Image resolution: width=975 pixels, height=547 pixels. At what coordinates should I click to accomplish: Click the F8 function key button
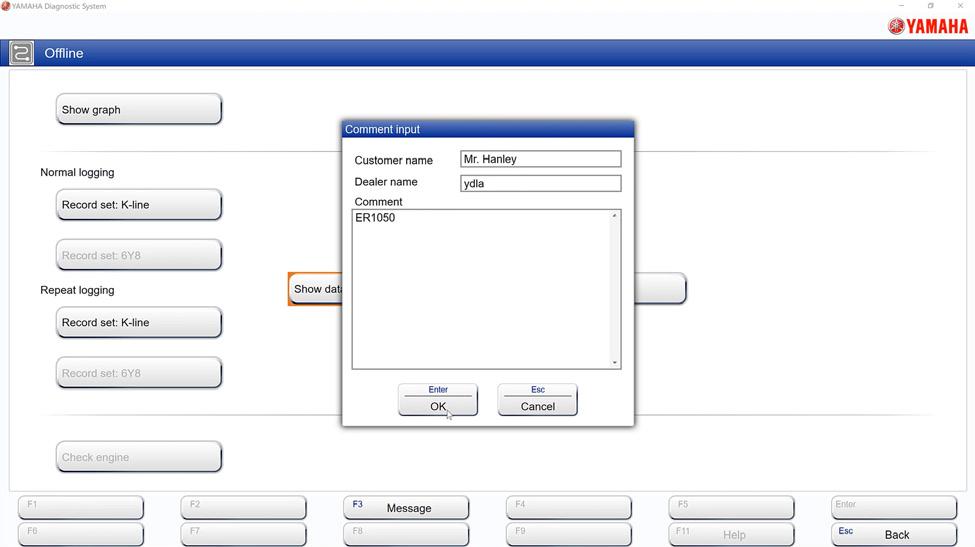pos(406,534)
